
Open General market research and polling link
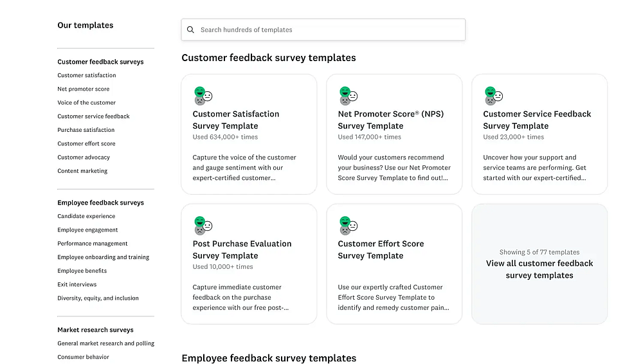106,343
